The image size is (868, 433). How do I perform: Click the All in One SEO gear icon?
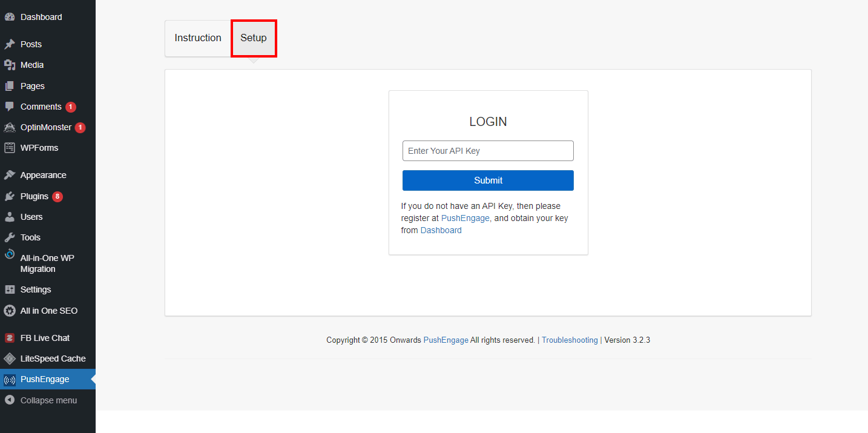[10, 311]
